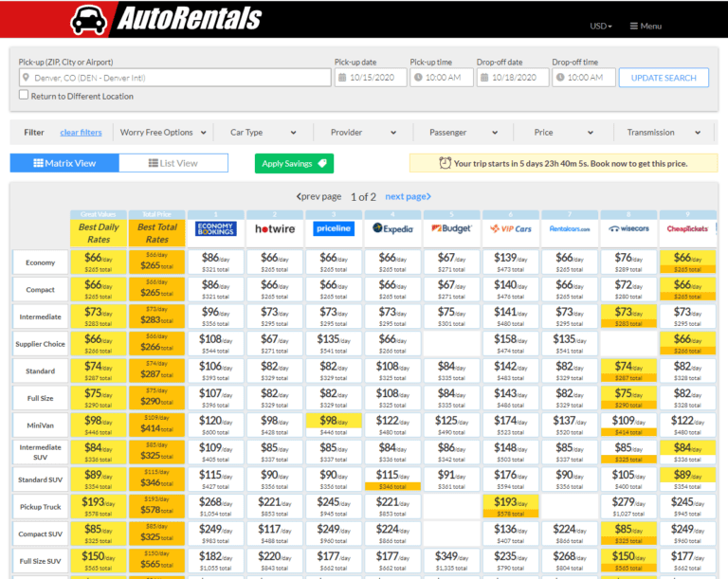Select the Full Size SUV row label
Screen dimensions: 728x579
41,561
